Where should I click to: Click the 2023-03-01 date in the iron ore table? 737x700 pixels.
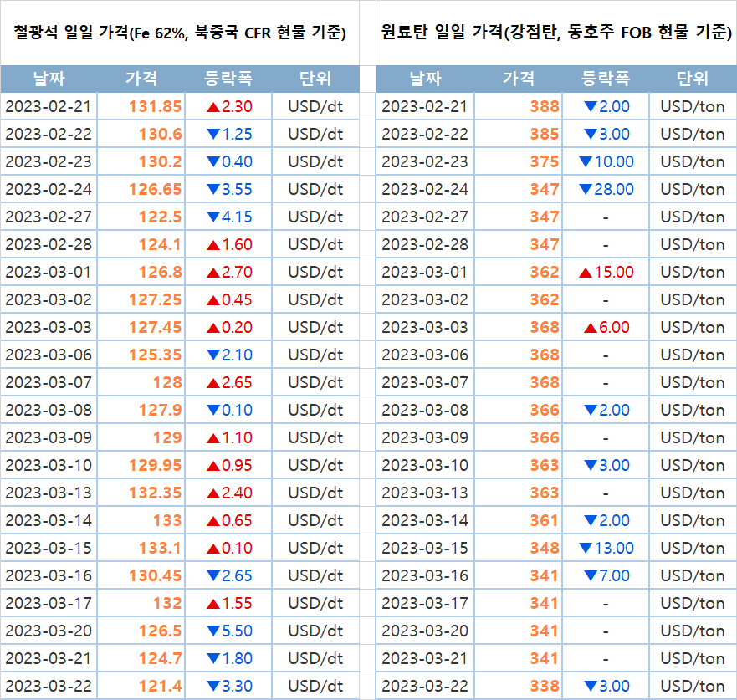49,273
